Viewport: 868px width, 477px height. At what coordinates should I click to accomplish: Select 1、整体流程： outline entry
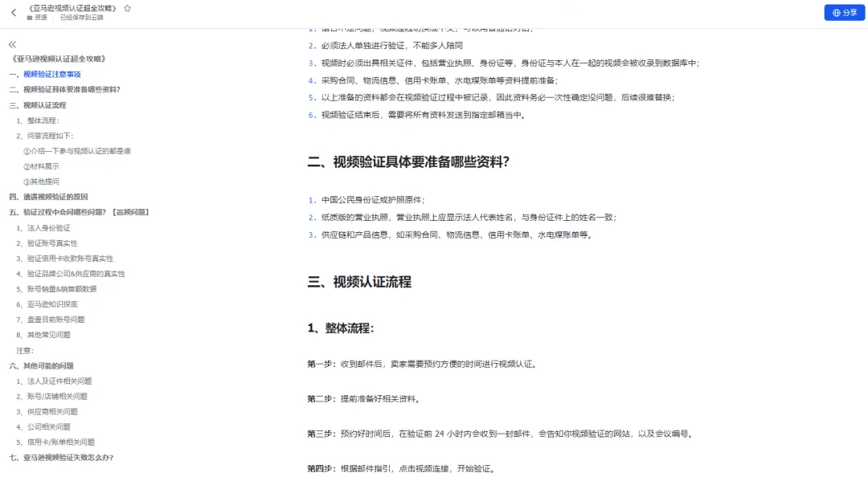(x=38, y=120)
